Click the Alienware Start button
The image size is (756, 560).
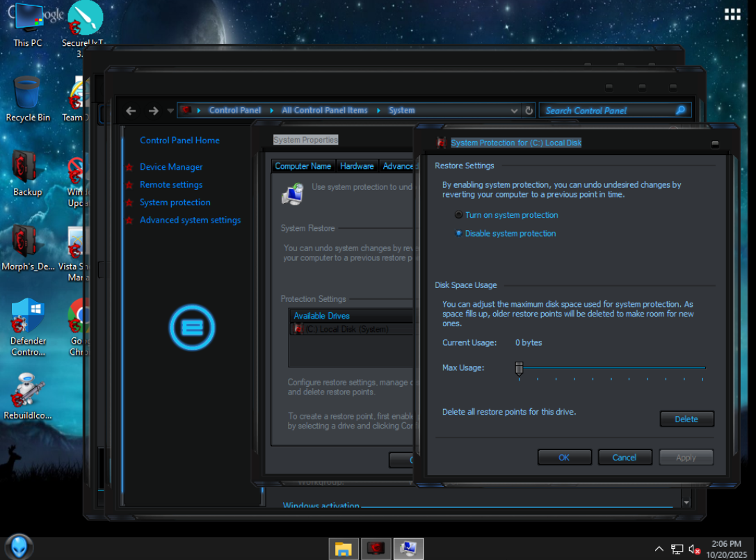coord(19,547)
